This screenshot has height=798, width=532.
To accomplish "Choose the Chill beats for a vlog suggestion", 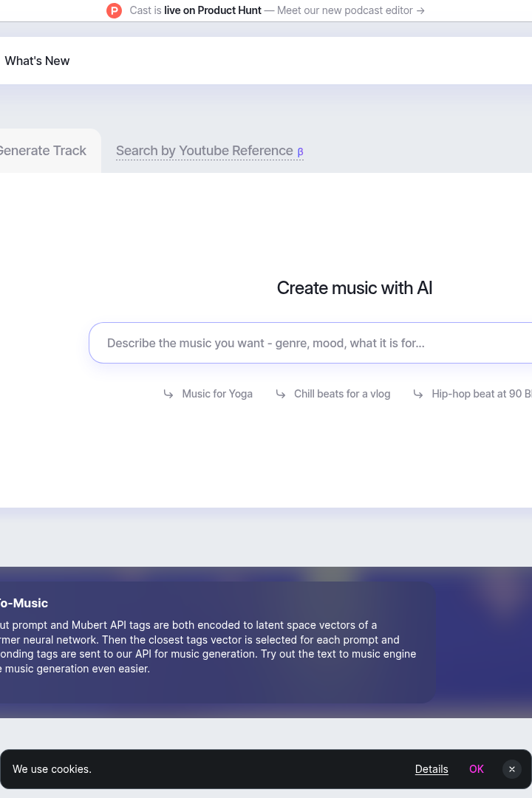I will pos(342,393).
